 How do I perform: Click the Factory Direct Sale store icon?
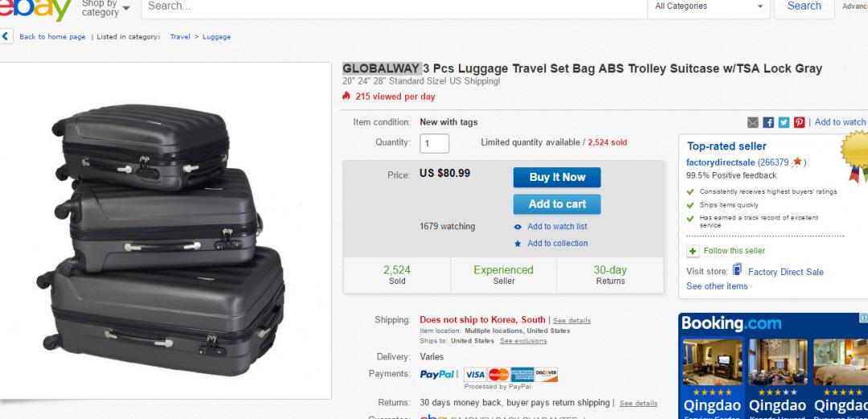(737, 270)
